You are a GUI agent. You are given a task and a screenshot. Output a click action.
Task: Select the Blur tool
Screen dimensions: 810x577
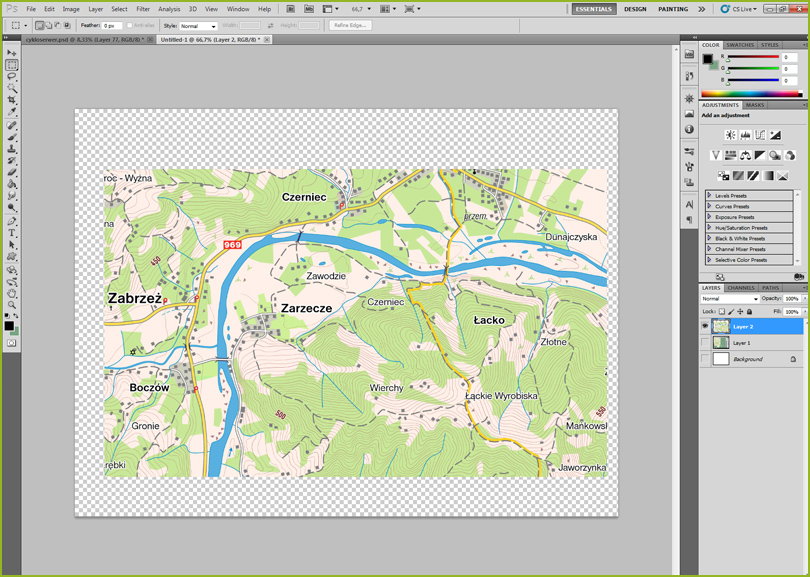point(11,196)
